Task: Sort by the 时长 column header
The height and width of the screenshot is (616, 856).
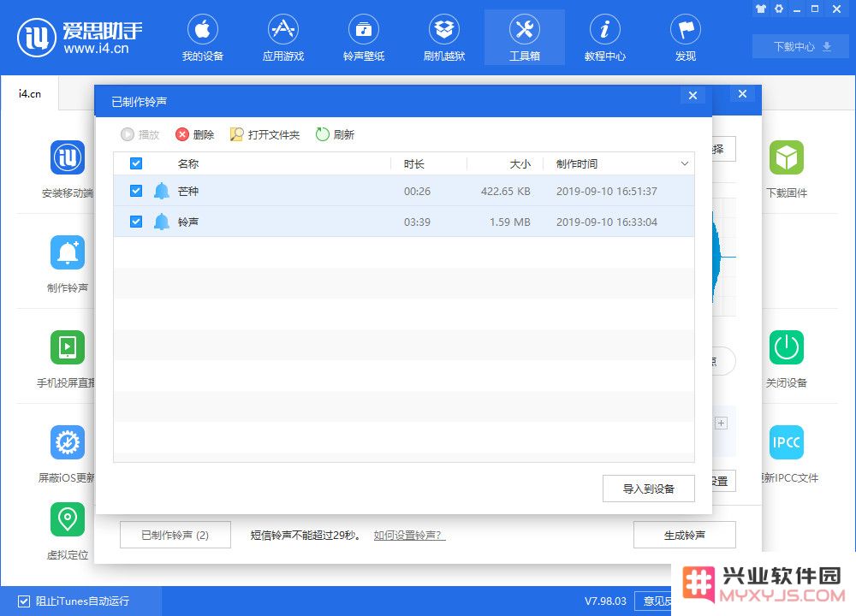Action: point(413,163)
